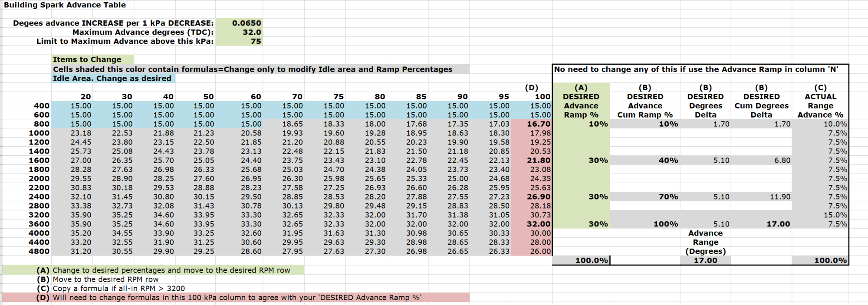868x305 pixels.
Task: Select the gray formulas legend cell
Action: (x=252, y=69)
